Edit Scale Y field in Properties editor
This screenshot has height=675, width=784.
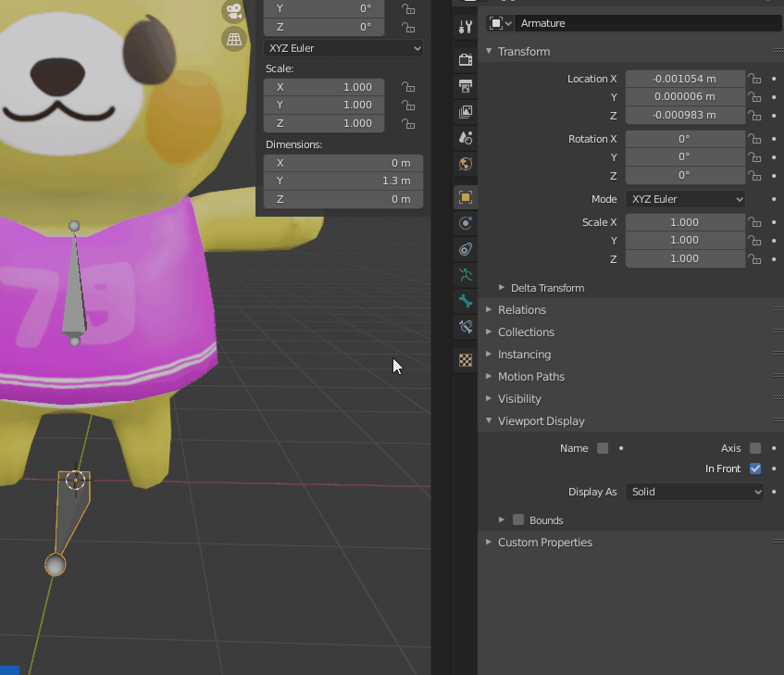685,240
